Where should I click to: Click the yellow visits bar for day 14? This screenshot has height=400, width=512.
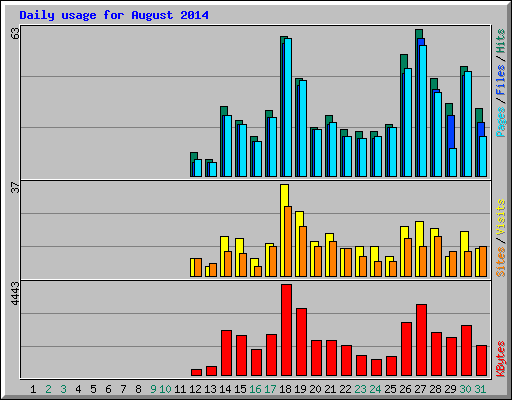[223, 256]
